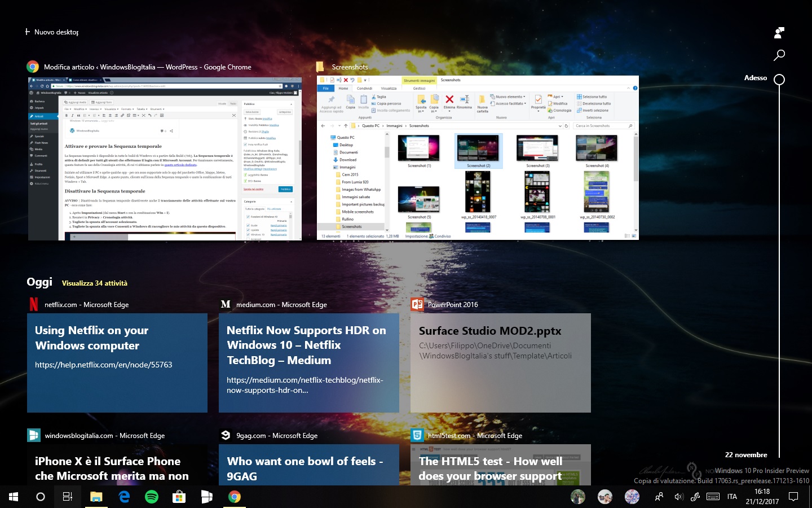Open the Apri dropdown in Screenshots ribbon
This screenshot has height=508, width=812.
(x=555, y=97)
